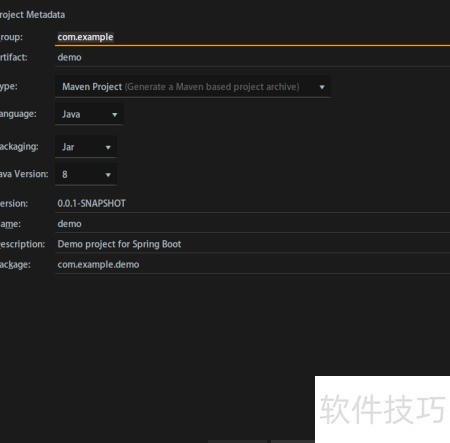Image resolution: width=450 pixels, height=443 pixels.
Task: Click the Artifact label
Action: click(14, 57)
